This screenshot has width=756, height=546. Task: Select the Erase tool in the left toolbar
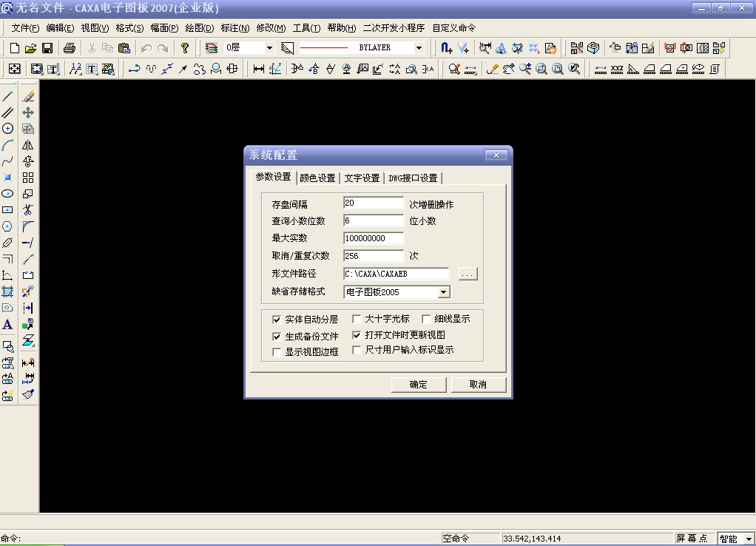point(28,96)
